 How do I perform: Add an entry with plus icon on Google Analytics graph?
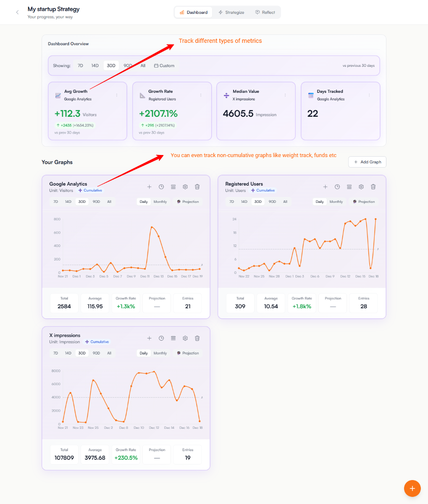pos(149,187)
